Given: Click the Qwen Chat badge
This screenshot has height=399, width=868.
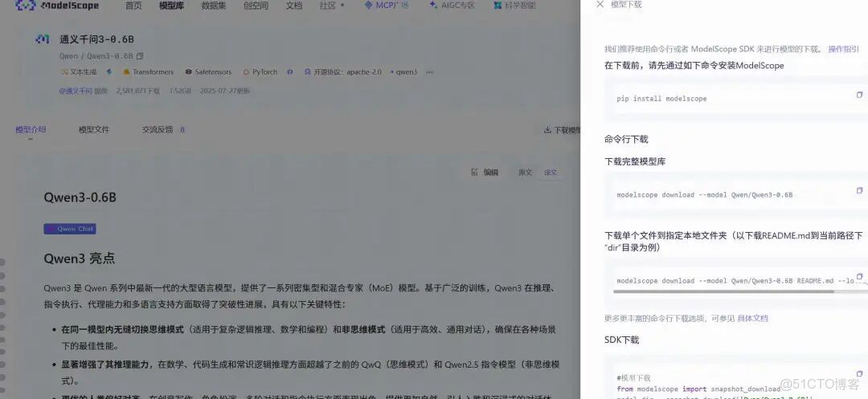Looking at the screenshot, I should coord(70,229).
